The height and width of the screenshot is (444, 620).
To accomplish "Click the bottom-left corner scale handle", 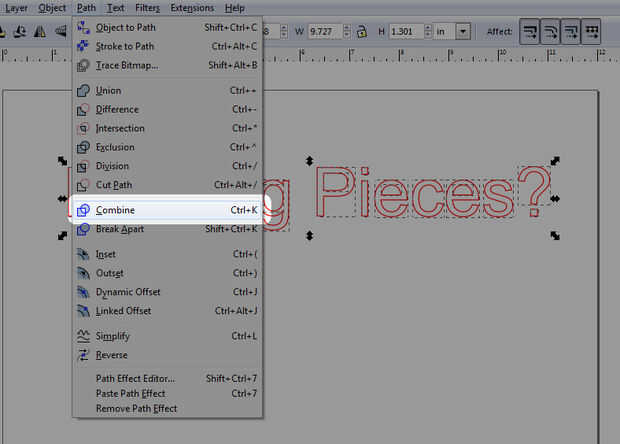I will [62, 236].
